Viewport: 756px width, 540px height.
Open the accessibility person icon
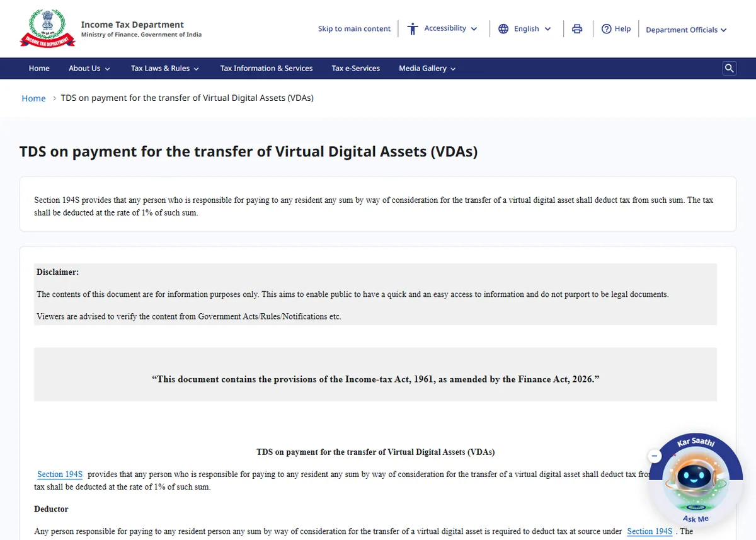(413, 28)
